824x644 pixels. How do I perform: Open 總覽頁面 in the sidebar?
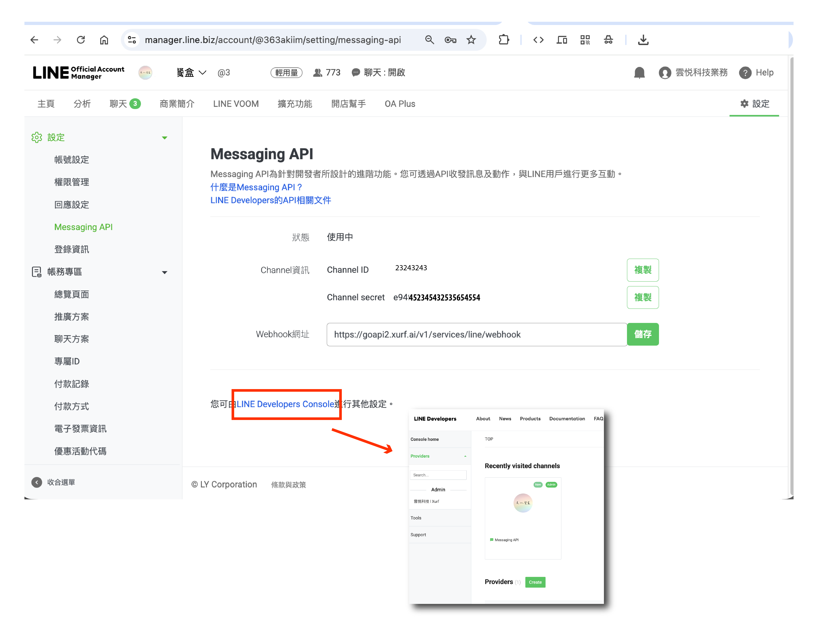[72, 294]
